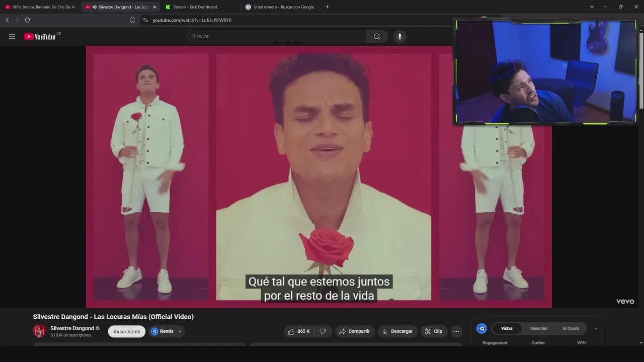
Task: Click the vevo logo on video
Action: (625, 301)
